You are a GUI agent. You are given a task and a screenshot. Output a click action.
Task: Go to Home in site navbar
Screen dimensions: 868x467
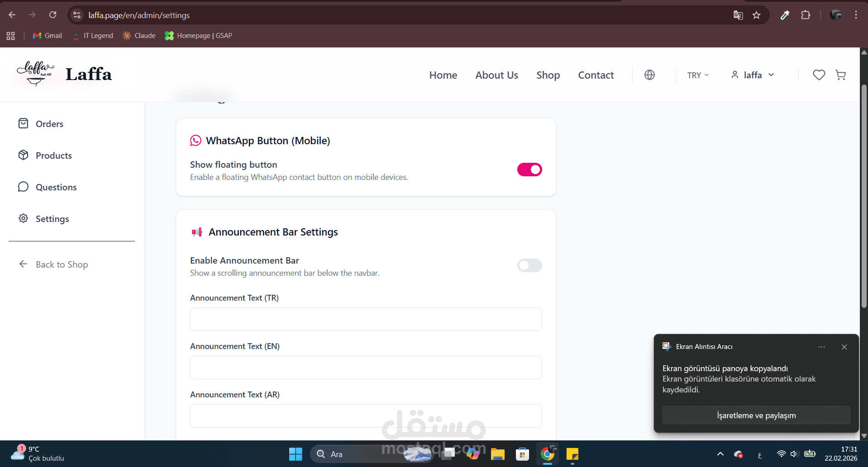click(x=443, y=75)
